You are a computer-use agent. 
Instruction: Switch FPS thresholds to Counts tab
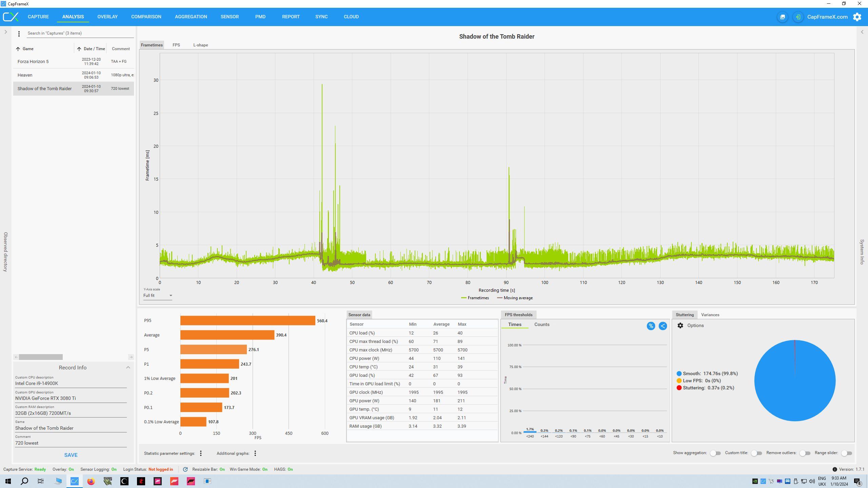pyautogui.click(x=542, y=325)
